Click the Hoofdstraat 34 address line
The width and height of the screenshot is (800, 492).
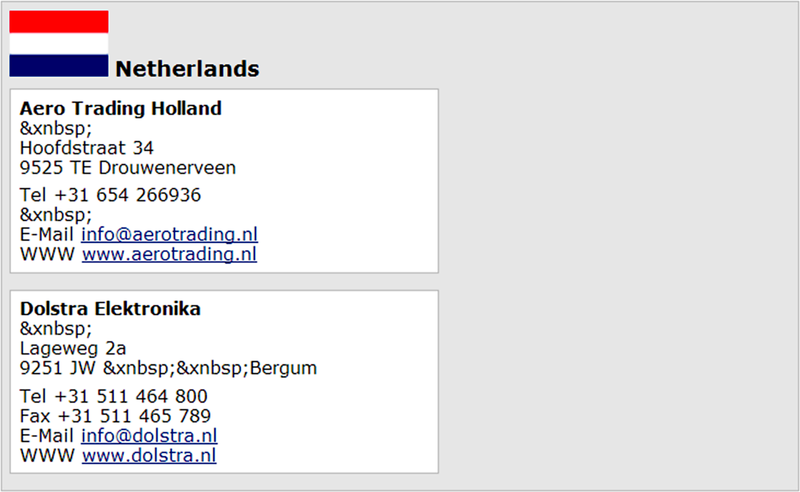[x=87, y=148]
